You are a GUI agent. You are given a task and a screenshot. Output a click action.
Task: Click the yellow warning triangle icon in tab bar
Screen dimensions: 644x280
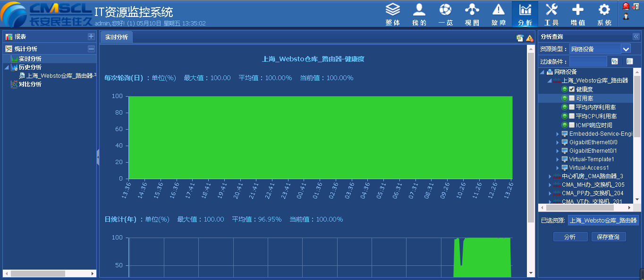530,38
